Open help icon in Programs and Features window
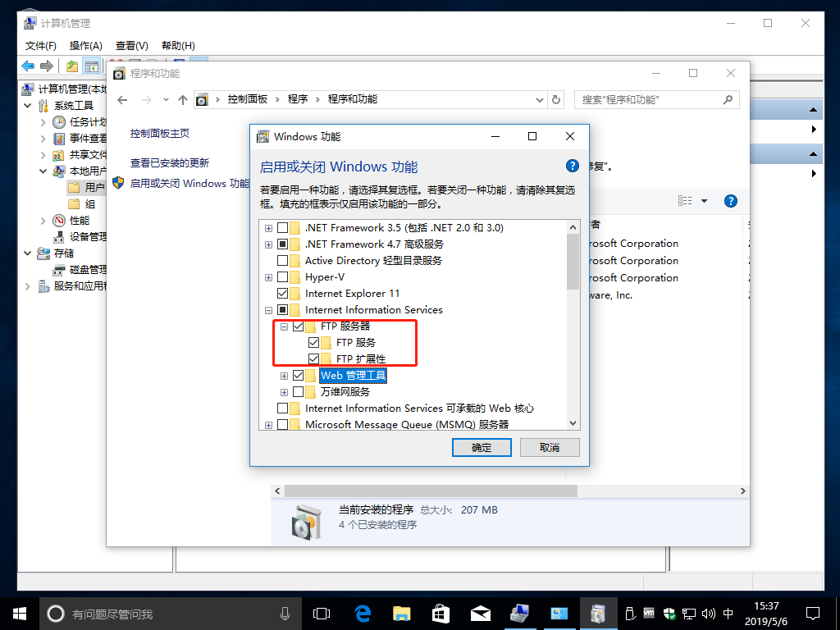 pos(731,201)
